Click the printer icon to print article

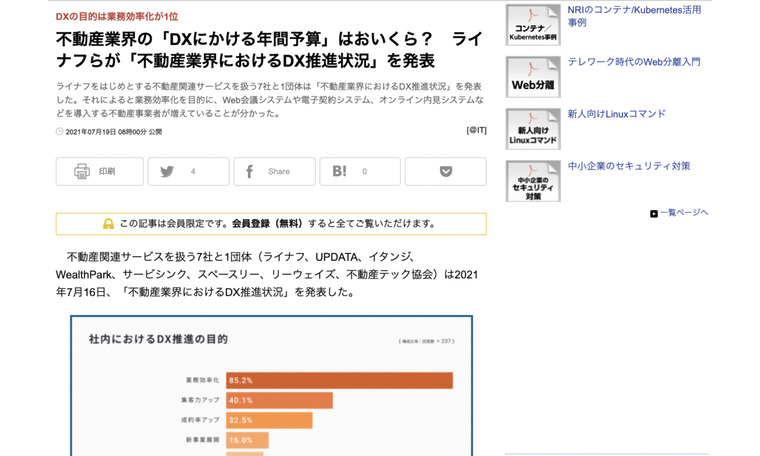coord(82,172)
